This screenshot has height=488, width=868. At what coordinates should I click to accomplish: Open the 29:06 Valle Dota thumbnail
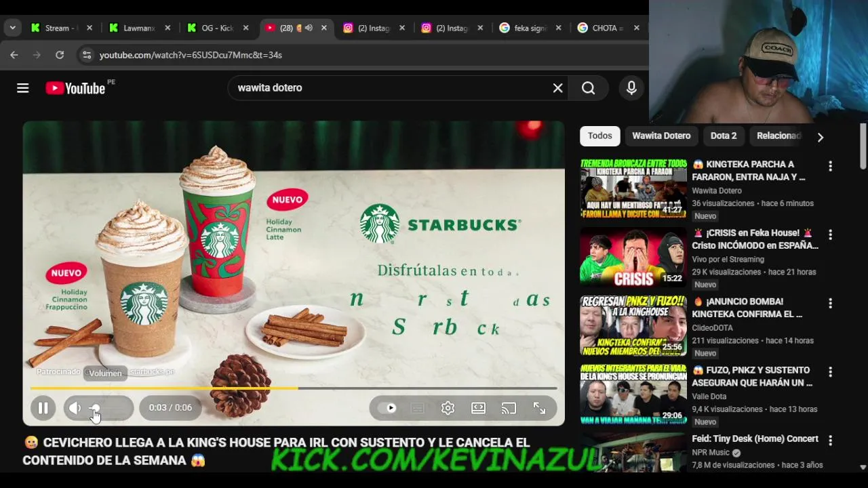pyautogui.click(x=633, y=394)
